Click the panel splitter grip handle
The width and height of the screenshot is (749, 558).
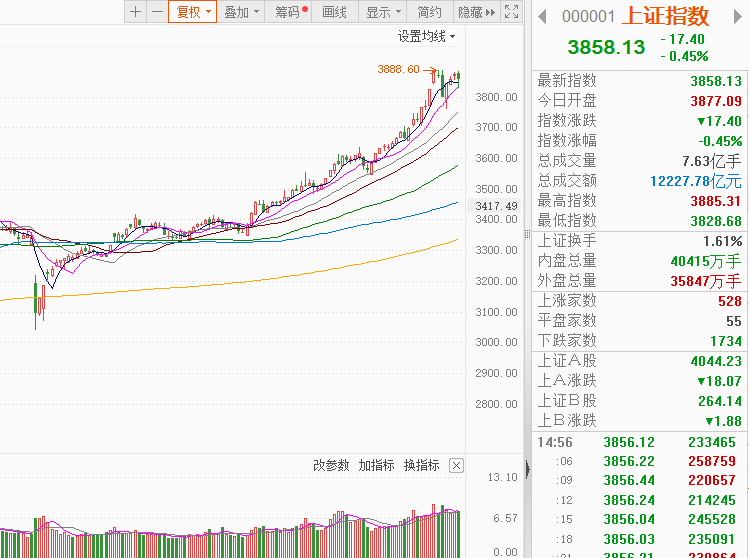point(527,234)
